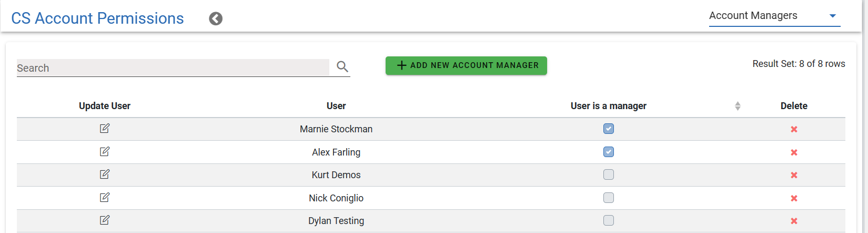
Task: Click the Dylan Testing user name
Action: (336, 221)
